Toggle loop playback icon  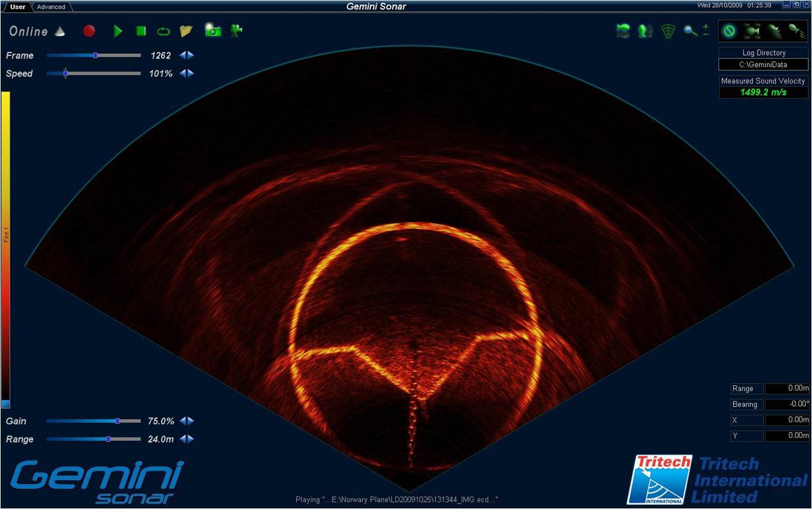(163, 31)
